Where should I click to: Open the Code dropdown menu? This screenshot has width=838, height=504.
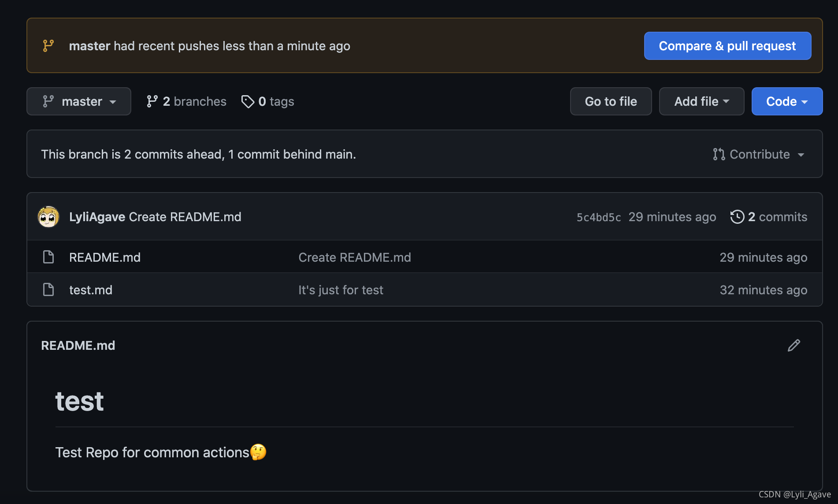787,101
